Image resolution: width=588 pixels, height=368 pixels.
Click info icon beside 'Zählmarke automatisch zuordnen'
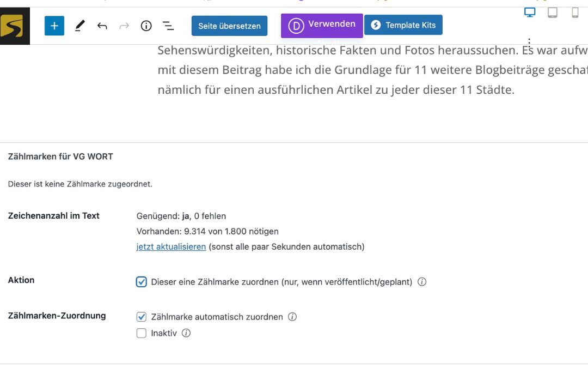tap(292, 317)
